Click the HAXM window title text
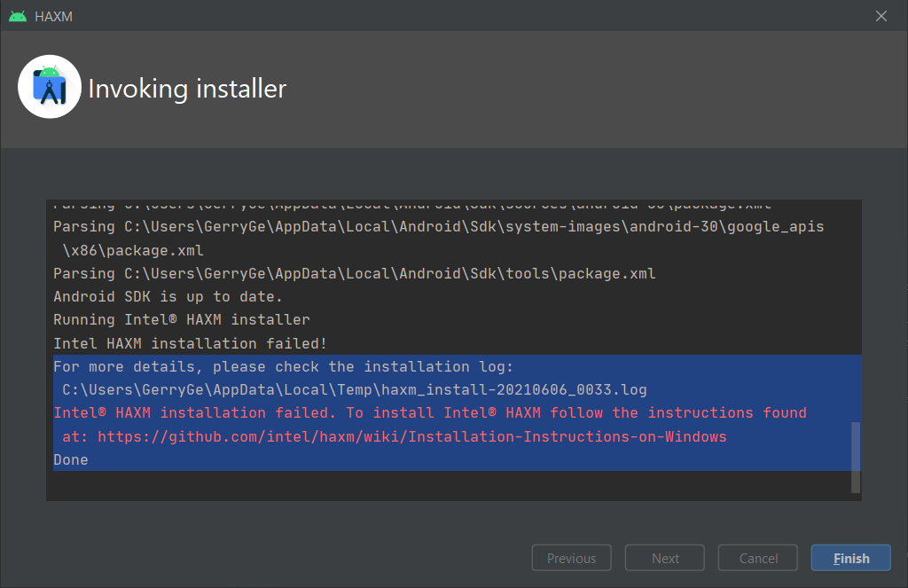The image size is (908, 588). [x=53, y=16]
